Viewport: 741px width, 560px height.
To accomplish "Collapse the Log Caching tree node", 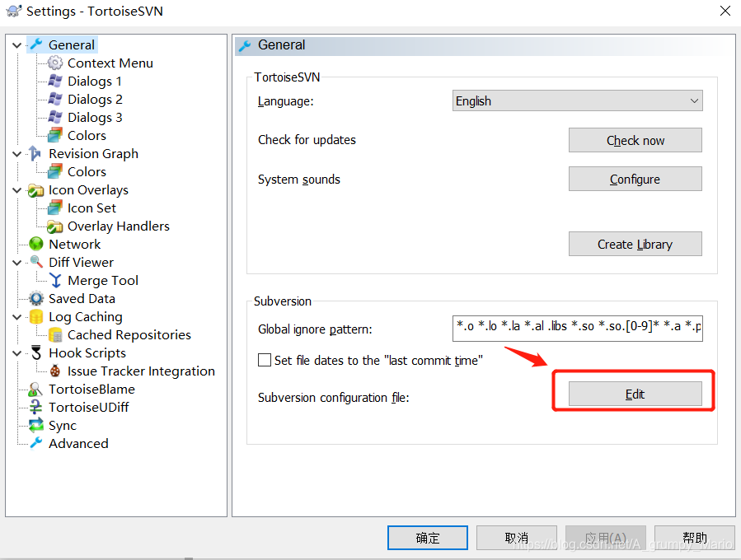I will [17, 317].
